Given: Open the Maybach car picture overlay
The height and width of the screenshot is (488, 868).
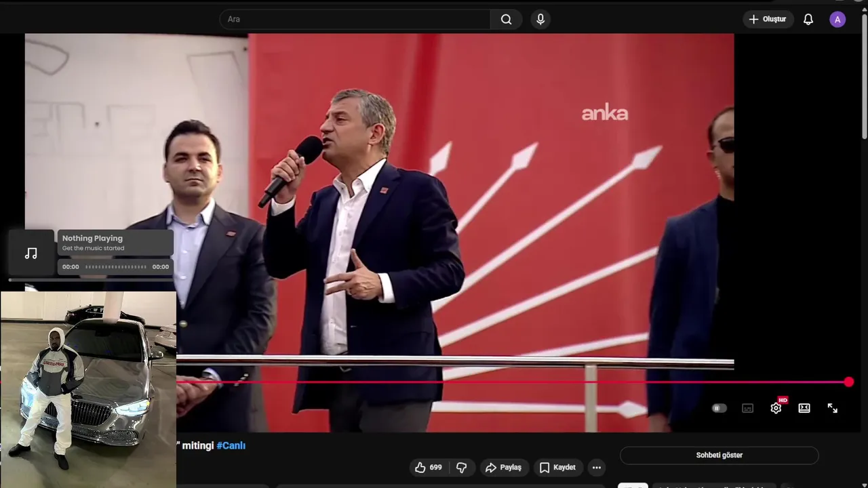Looking at the screenshot, I should pyautogui.click(x=88, y=389).
